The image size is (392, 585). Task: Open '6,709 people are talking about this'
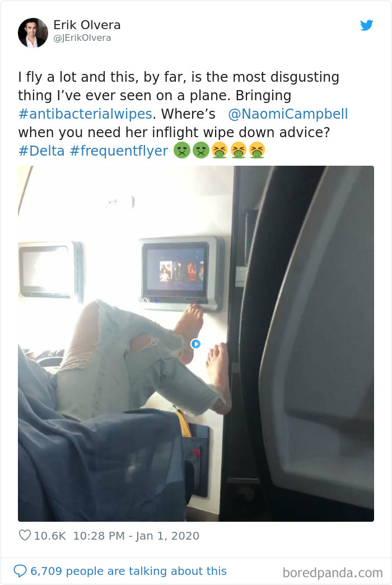tap(128, 571)
